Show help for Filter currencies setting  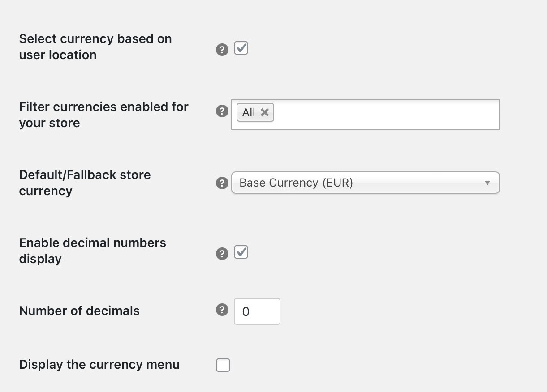pos(222,111)
